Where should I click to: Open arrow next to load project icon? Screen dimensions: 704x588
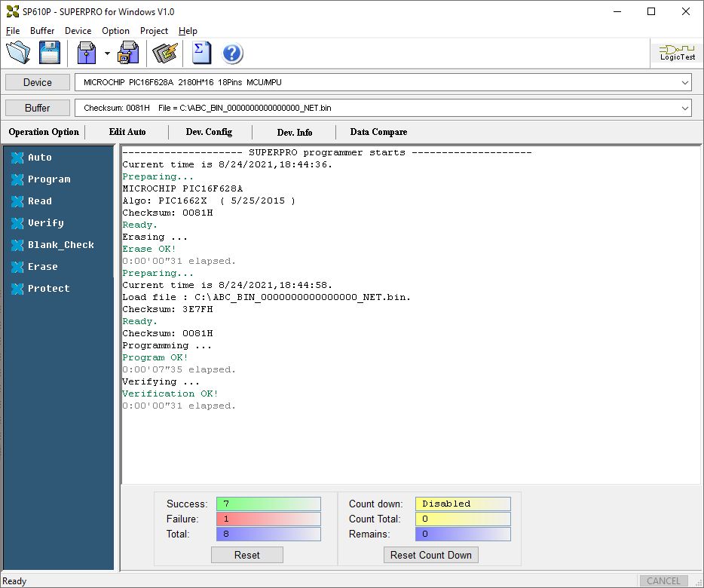[x=107, y=54]
